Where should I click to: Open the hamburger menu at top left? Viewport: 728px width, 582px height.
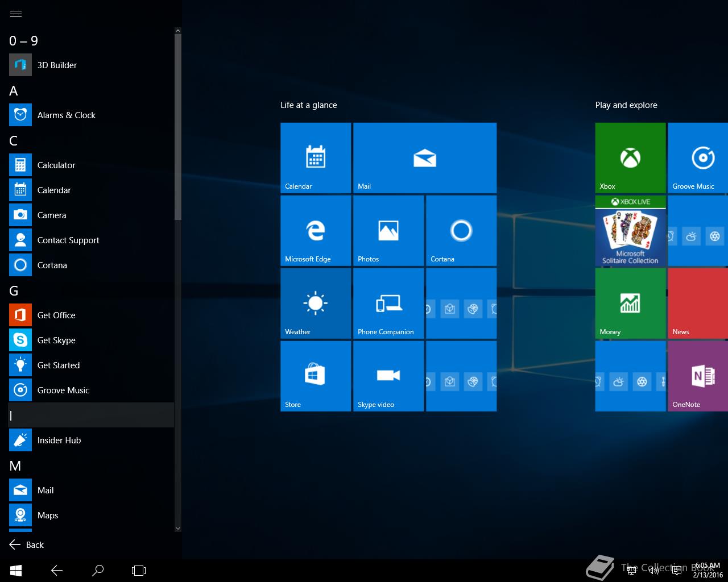(16, 14)
